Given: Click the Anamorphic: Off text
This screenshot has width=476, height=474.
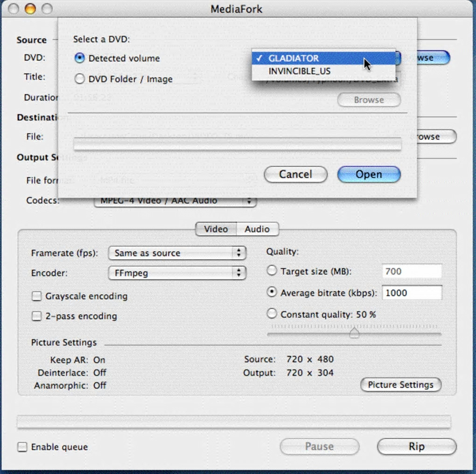Looking at the screenshot, I should pyautogui.click(x=70, y=385).
